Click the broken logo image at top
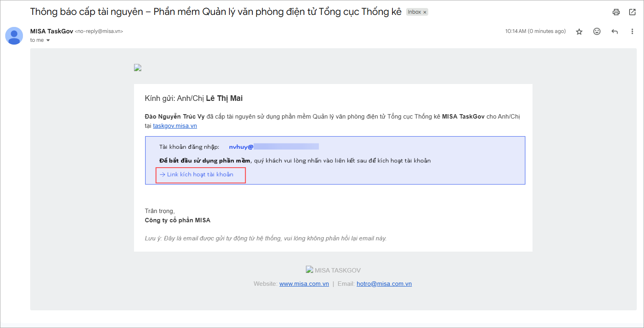Viewport: 644px width, 328px height. click(x=138, y=68)
